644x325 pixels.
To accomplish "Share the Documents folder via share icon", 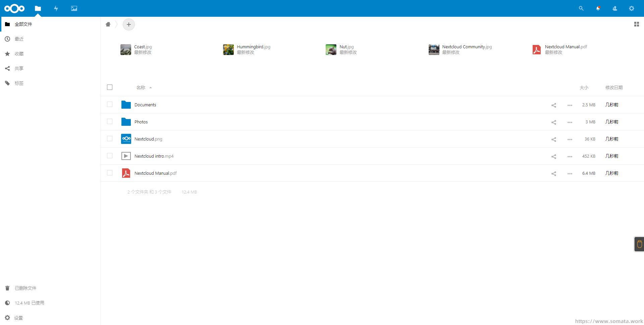I will pyautogui.click(x=554, y=105).
